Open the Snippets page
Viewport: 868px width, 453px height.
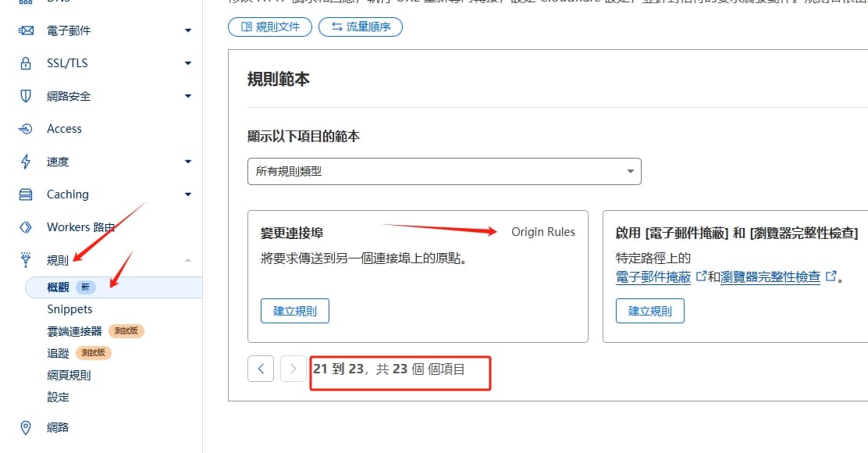point(69,309)
